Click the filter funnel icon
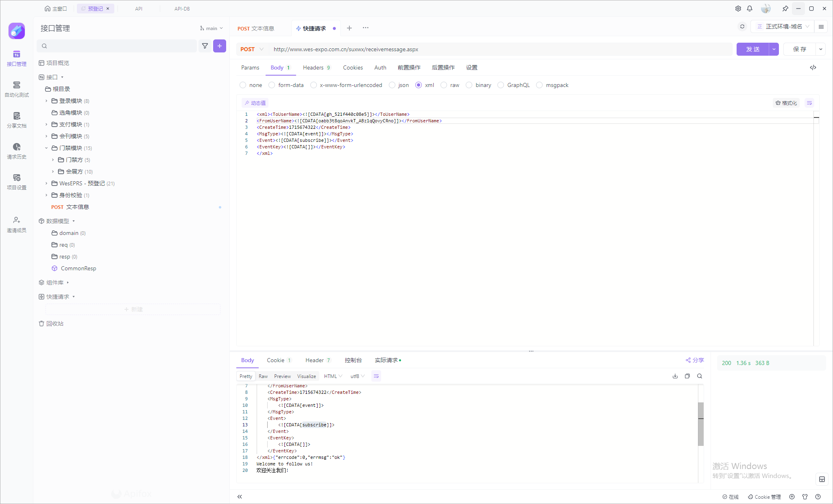Viewport: 833px width, 504px height. [x=205, y=46]
